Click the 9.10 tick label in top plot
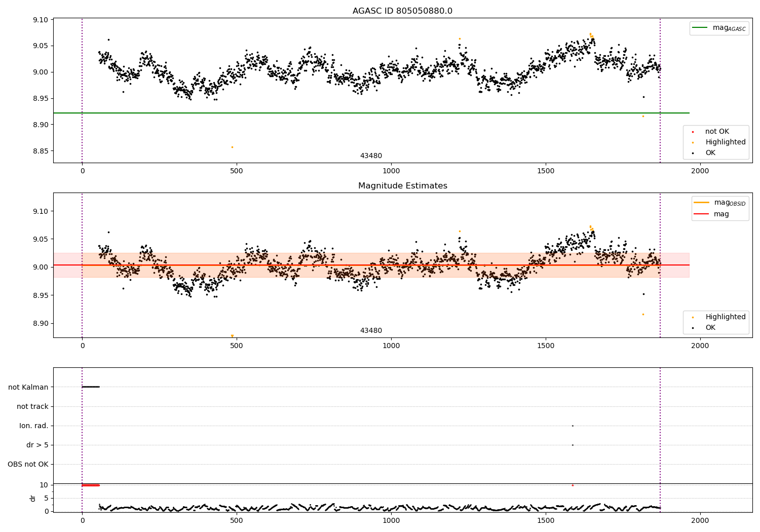 point(40,20)
